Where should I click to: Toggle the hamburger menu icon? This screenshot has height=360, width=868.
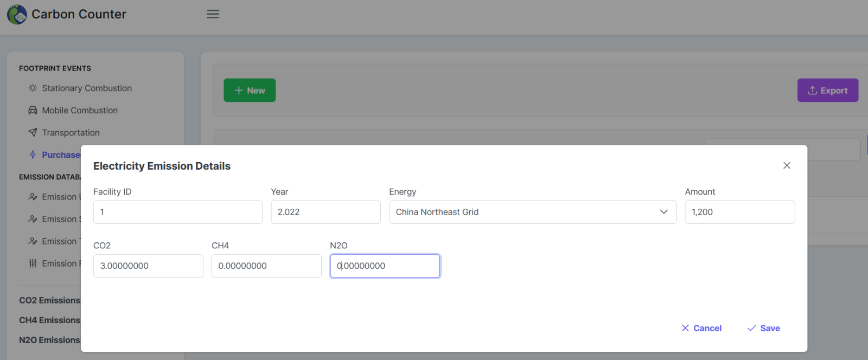tap(213, 14)
